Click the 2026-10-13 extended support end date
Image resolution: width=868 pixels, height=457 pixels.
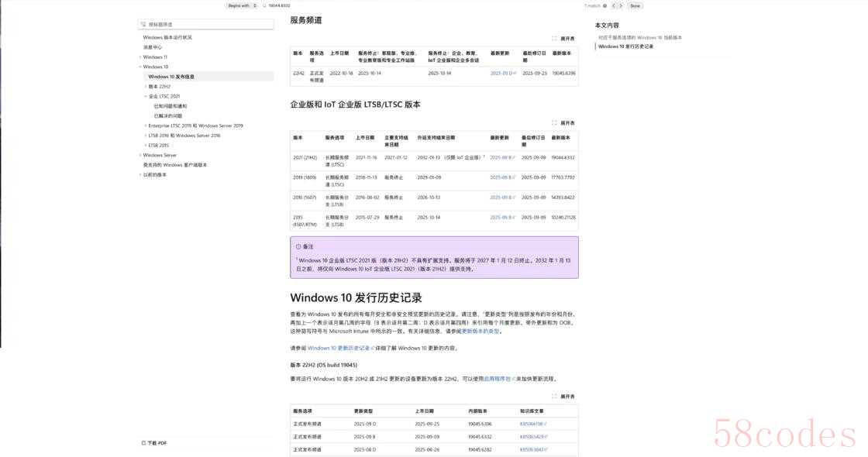(429, 198)
